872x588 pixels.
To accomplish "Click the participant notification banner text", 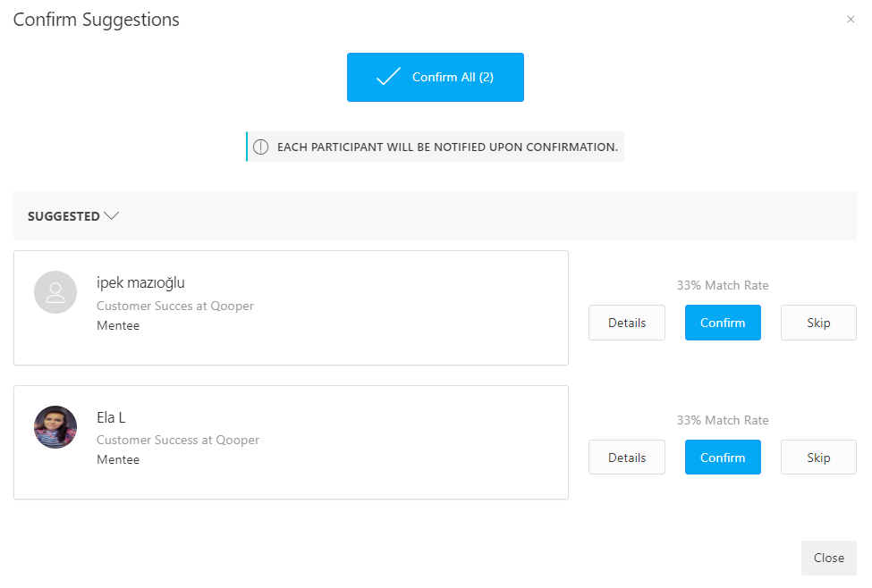I will (448, 147).
